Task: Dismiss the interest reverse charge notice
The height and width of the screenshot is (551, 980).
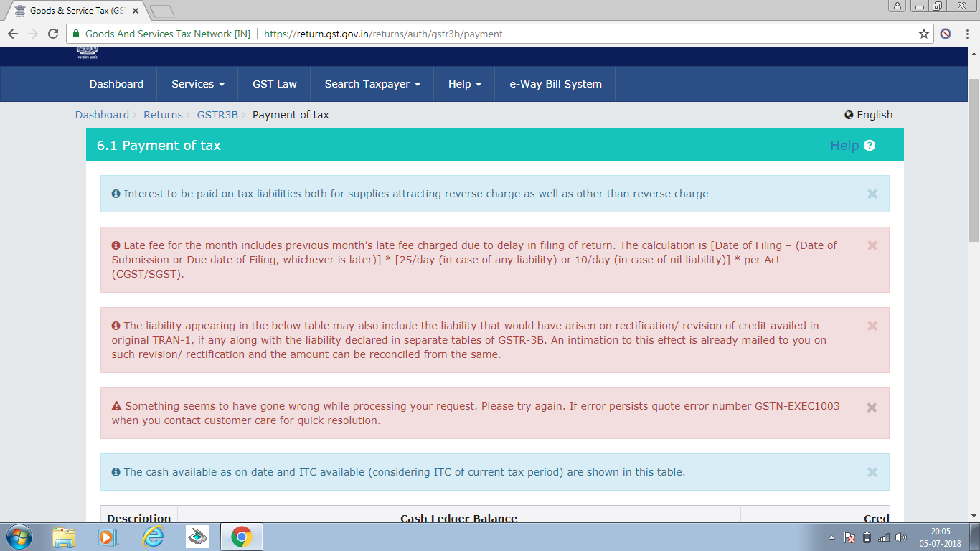Action: pyautogui.click(x=872, y=194)
